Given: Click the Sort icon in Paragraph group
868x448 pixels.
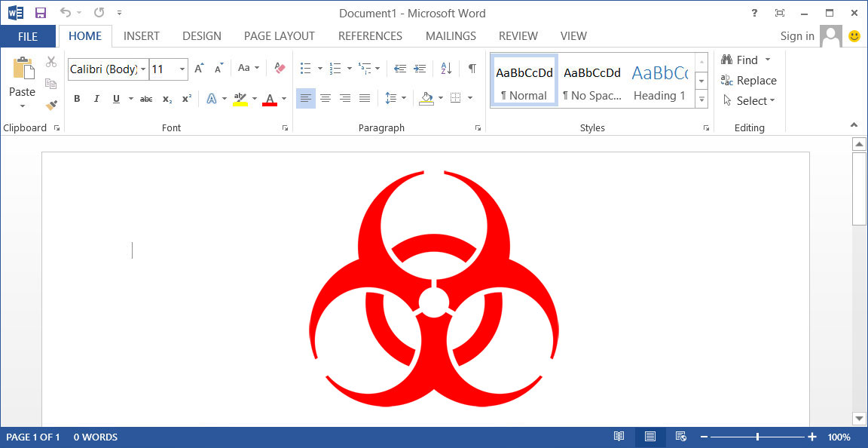Looking at the screenshot, I should pyautogui.click(x=446, y=69).
